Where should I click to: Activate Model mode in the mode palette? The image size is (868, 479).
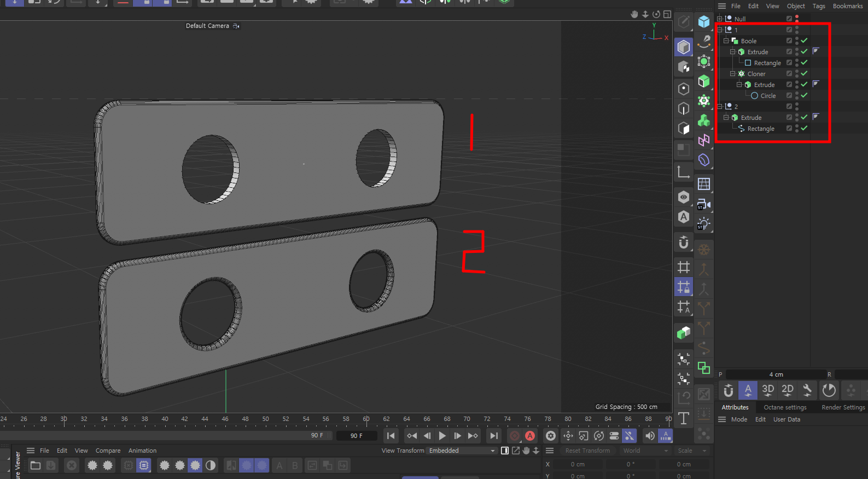pos(684,47)
